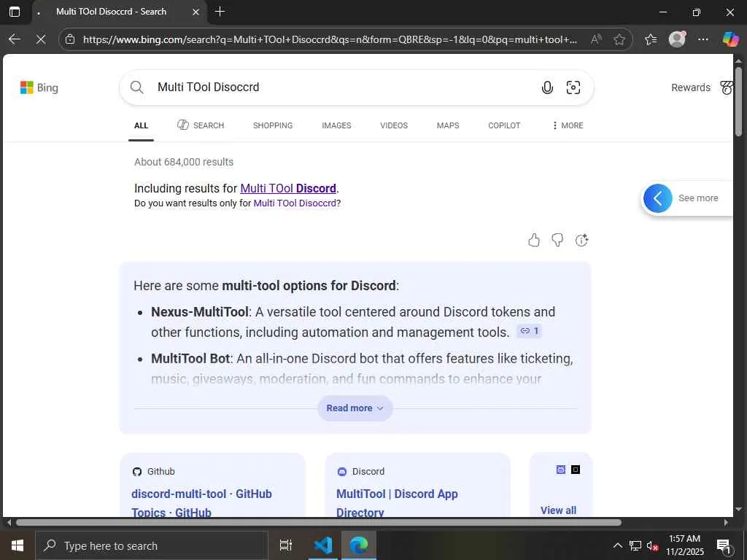747x560 pixels.
Task: Open the notification center icon
Action: (724, 545)
